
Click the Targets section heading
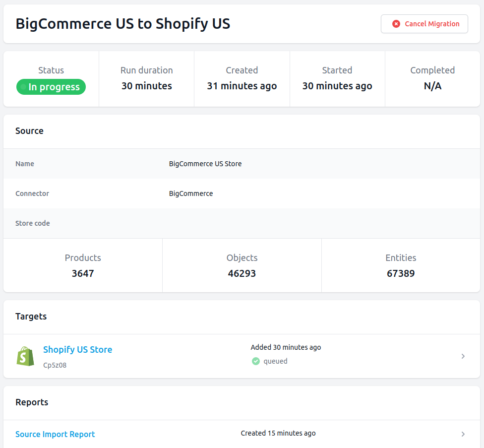pyautogui.click(x=31, y=317)
